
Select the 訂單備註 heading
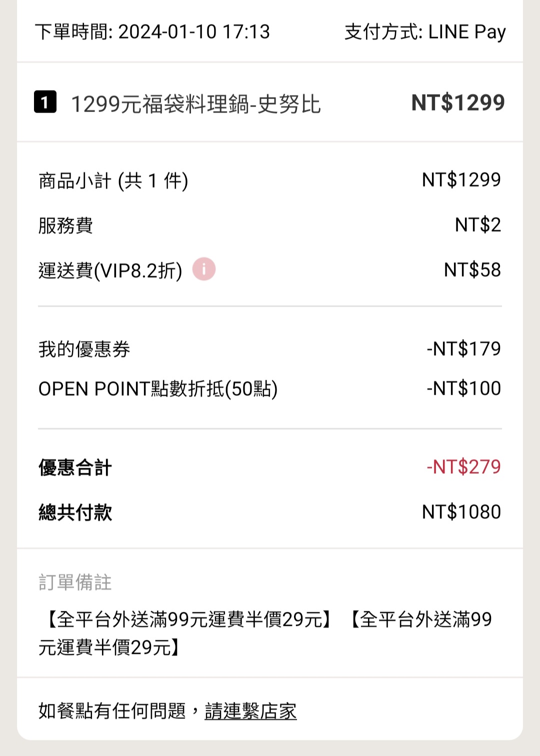tap(75, 582)
